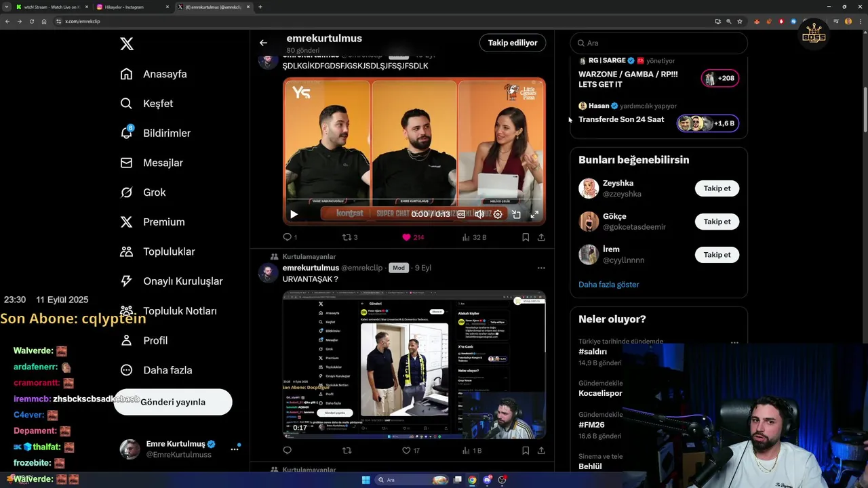Like the post with 17 likes
The width and height of the screenshot is (868, 488).
(x=411, y=451)
